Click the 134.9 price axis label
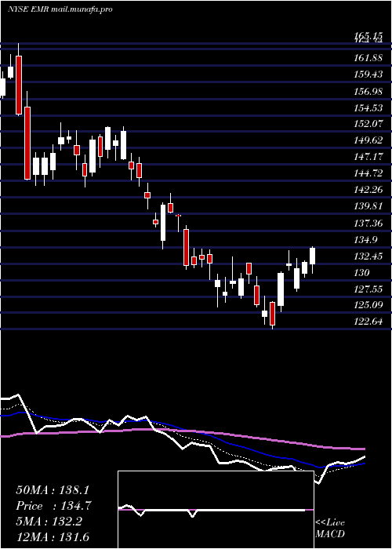 pyautogui.click(x=366, y=239)
